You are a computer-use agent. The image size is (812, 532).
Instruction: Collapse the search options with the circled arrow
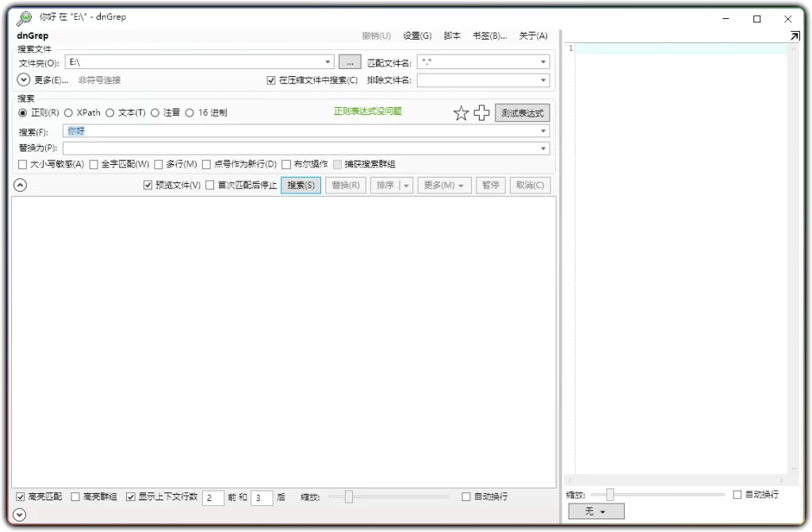19,184
